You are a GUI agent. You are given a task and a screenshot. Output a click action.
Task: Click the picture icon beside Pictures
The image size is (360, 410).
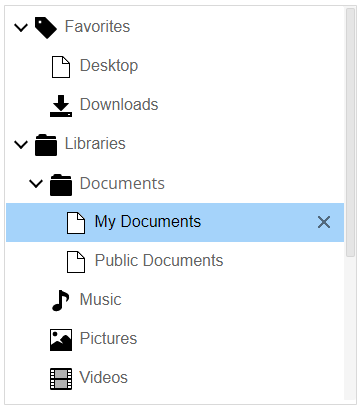[x=61, y=340]
